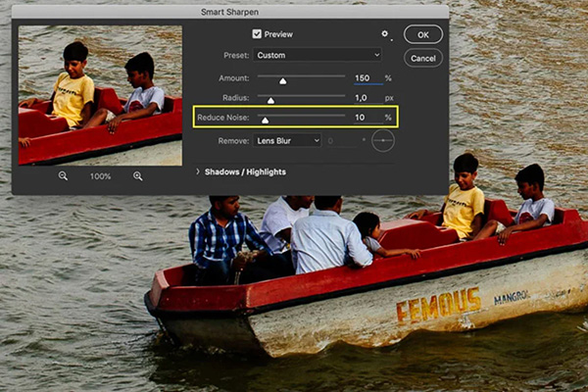The width and height of the screenshot is (588, 392).
Task: Click the OK button
Action: click(x=422, y=34)
